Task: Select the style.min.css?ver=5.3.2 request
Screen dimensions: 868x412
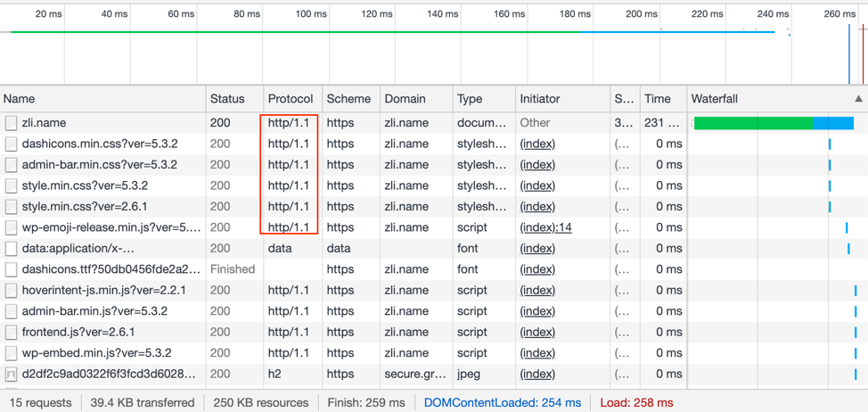Action: click(85, 185)
